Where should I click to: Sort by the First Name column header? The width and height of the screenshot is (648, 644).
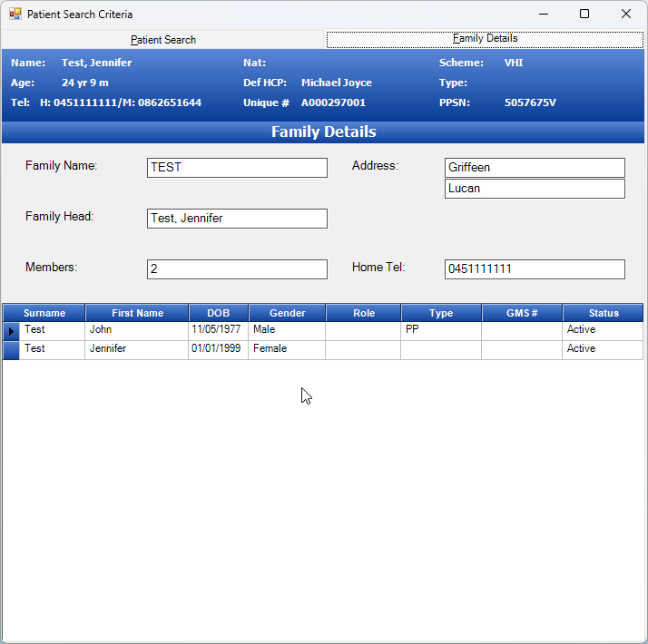[137, 313]
